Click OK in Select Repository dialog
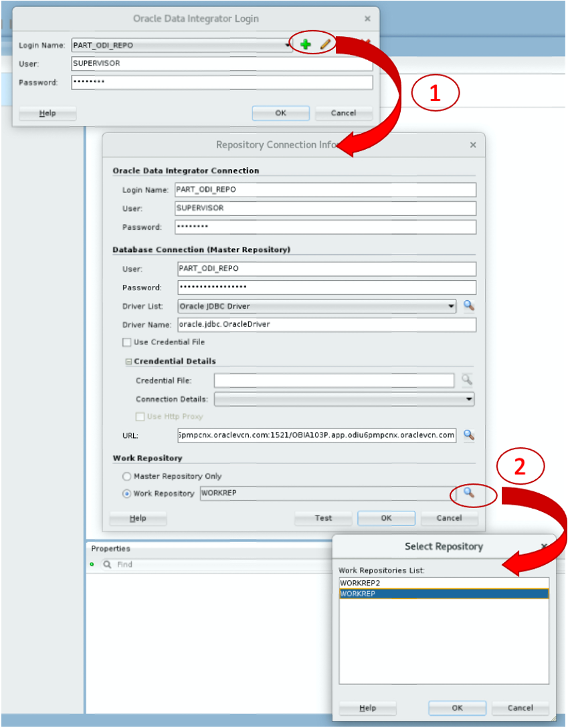 click(458, 708)
